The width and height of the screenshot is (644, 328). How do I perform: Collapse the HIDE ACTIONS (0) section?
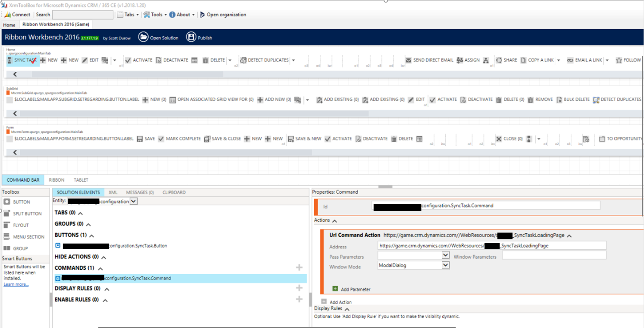pyautogui.click(x=103, y=257)
